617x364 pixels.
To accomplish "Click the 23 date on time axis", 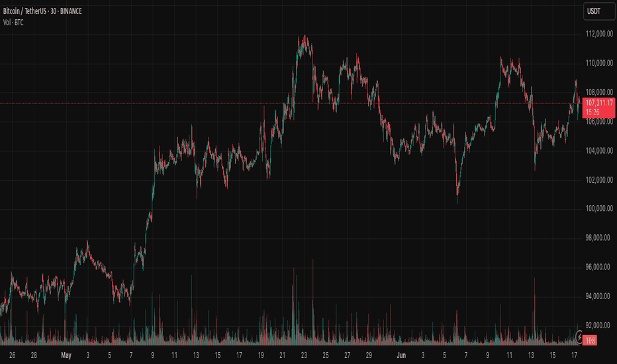I will (x=304, y=355).
